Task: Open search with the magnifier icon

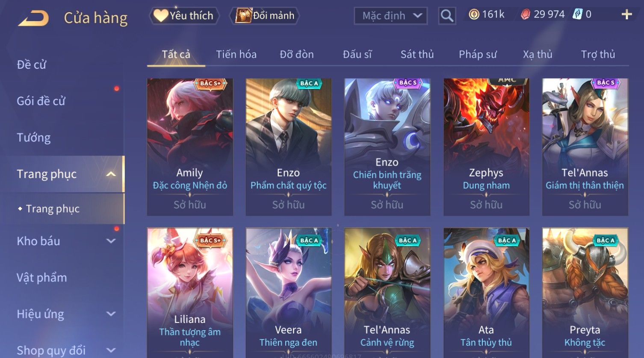Action: [447, 16]
